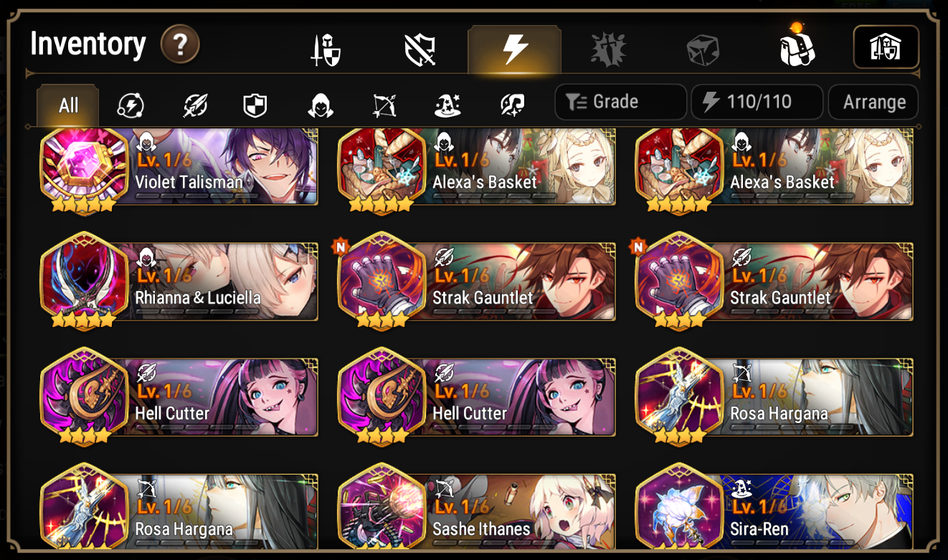Click the 110/110 artifact capacity button
The image size is (948, 560).
(x=757, y=102)
